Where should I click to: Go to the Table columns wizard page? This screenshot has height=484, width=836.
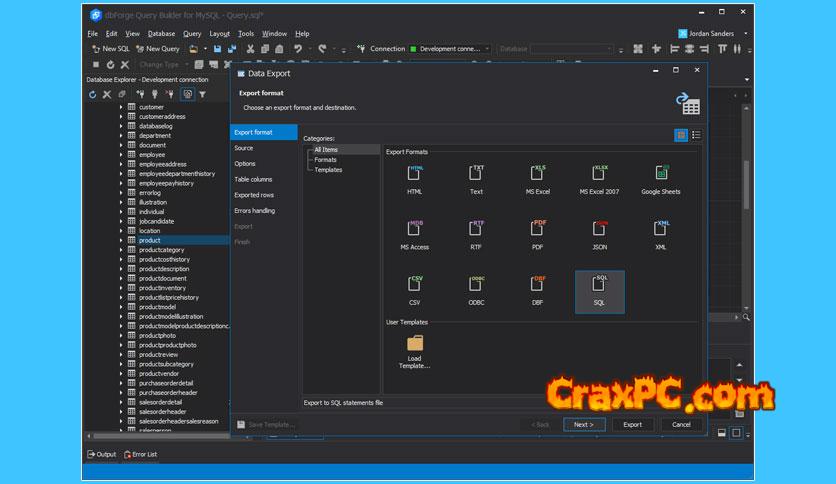(253, 179)
